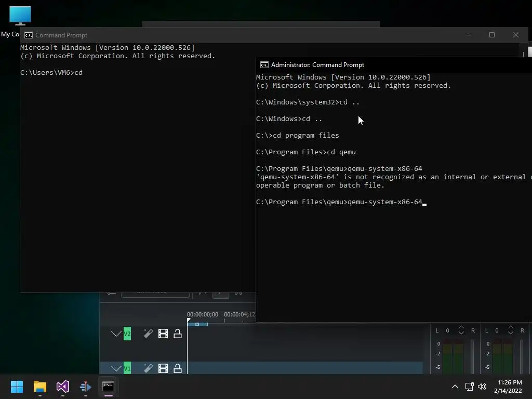The width and height of the screenshot is (532, 399).
Task: Collapse the V2 video track
Action: (116, 334)
